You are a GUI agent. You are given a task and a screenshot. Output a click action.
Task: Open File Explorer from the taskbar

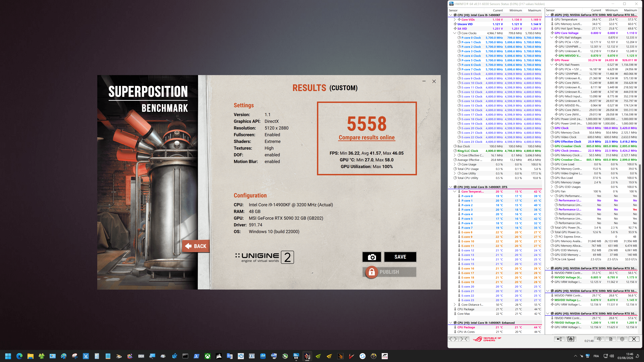click(31, 356)
